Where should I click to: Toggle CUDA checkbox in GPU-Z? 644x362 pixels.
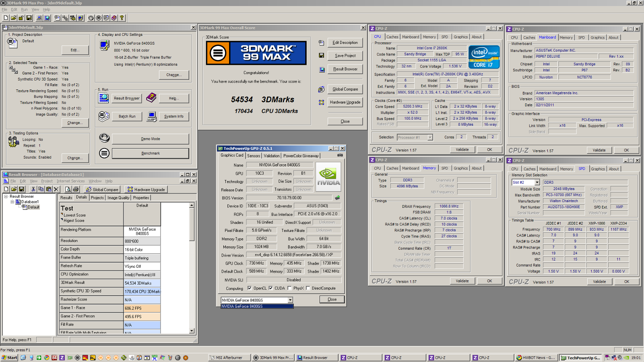(270, 288)
